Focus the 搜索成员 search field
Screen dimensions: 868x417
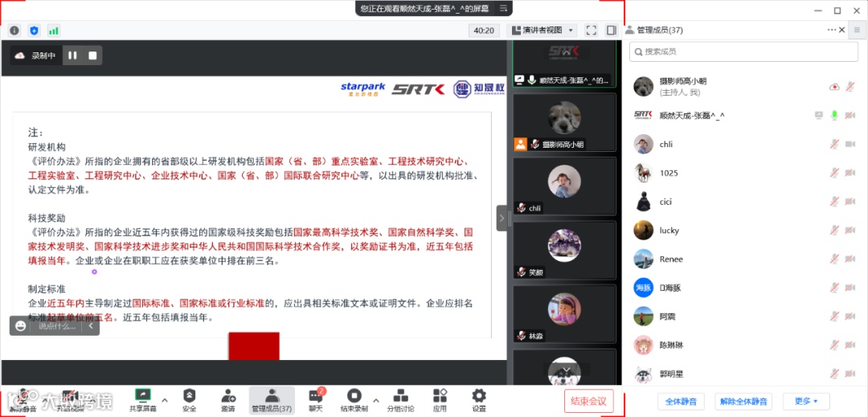743,51
